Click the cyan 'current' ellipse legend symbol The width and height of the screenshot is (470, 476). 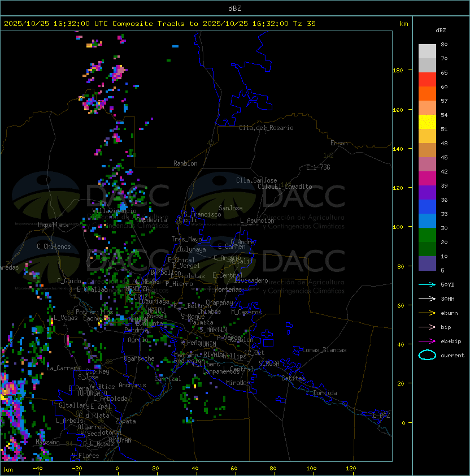click(x=427, y=355)
